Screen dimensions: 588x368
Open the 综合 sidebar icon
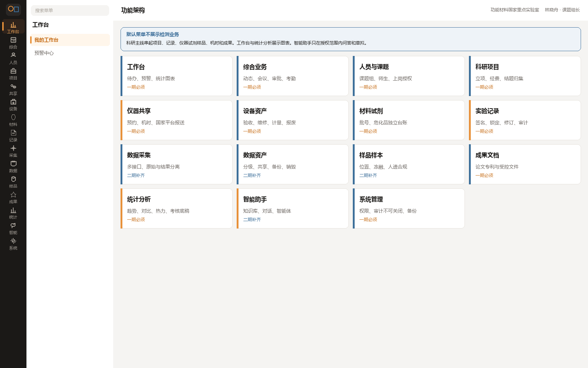13,43
